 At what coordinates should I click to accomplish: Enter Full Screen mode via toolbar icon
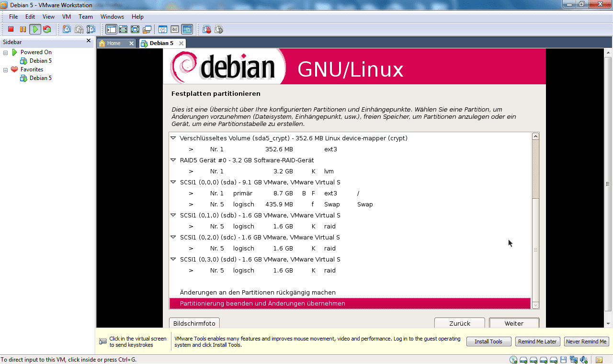coord(135,29)
